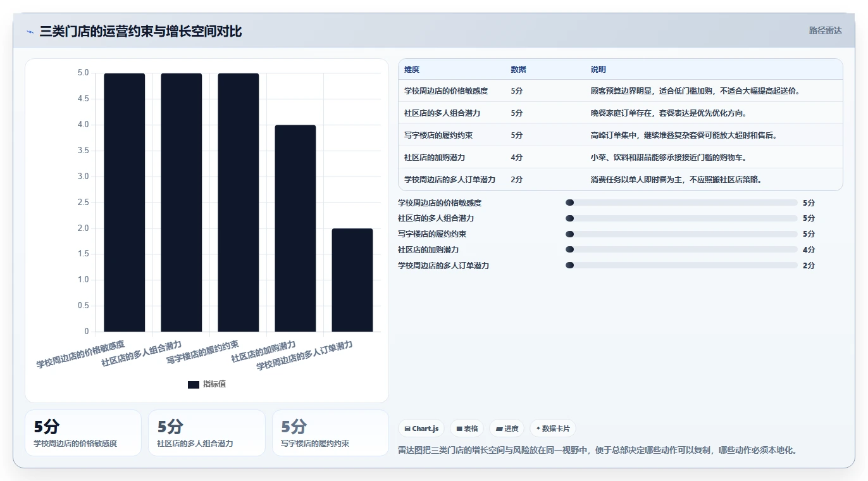Click the 学校周边店的多人订单潜力 progress bar
The height and width of the screenshot is (481, 868).
(681, 265)
